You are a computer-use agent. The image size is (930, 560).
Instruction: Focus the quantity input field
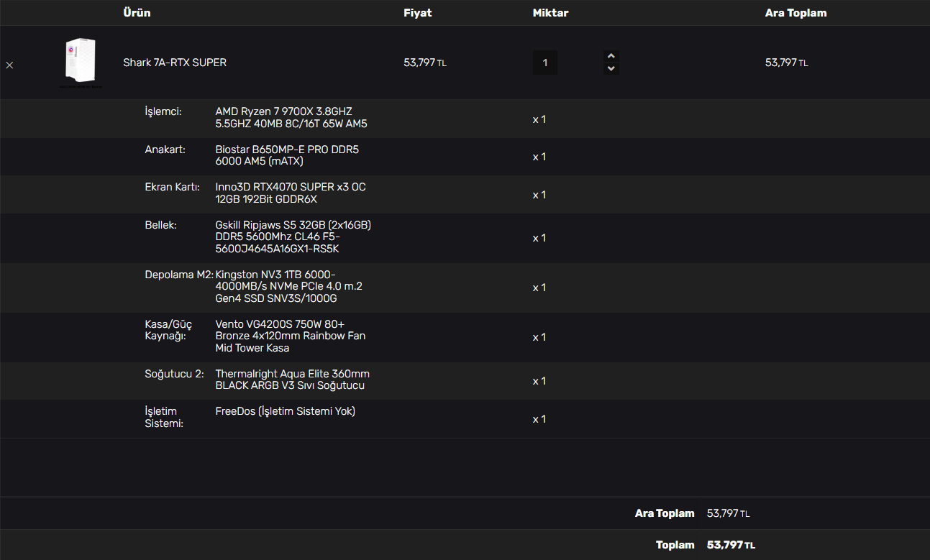coord(545,63)
